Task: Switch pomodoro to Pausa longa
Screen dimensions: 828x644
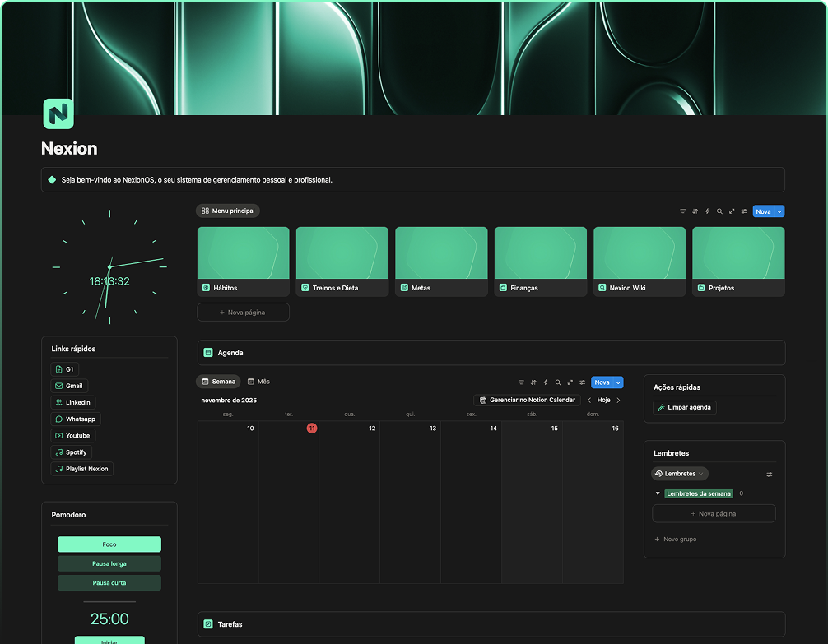Action: tap(109, 563)
